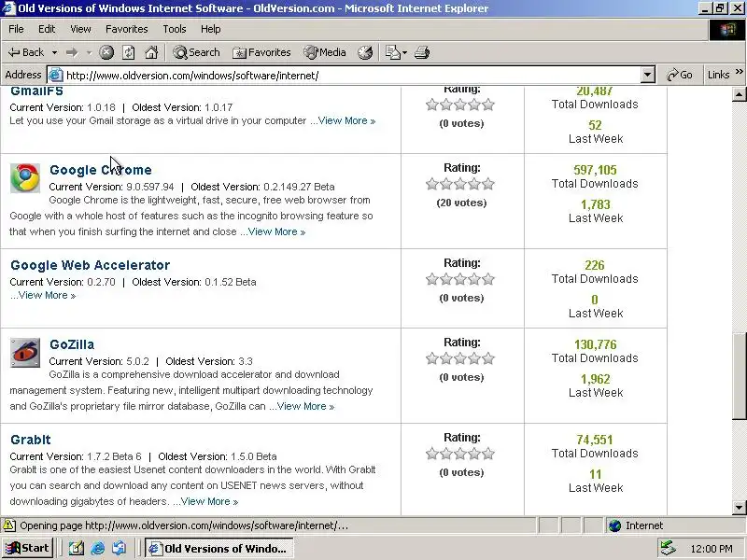
Task: Open the Google Chrome title link
Action: coord(101,170)
